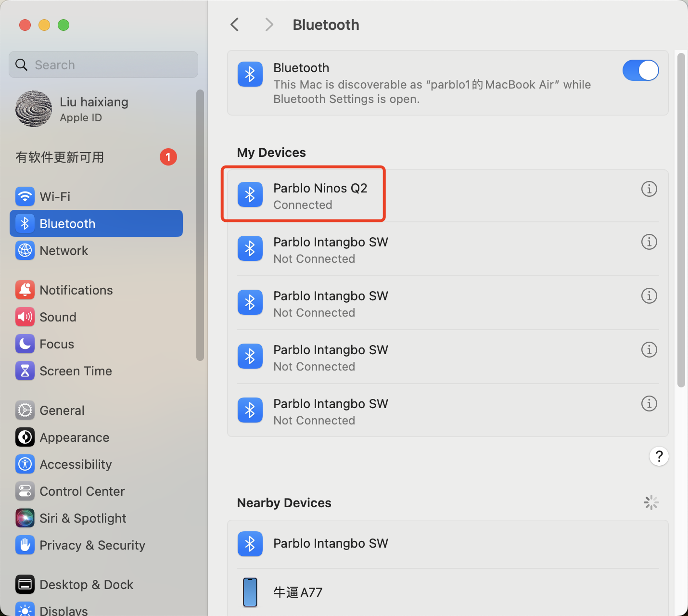
Task: Open Control Center settings
Action: coord(96,491)
